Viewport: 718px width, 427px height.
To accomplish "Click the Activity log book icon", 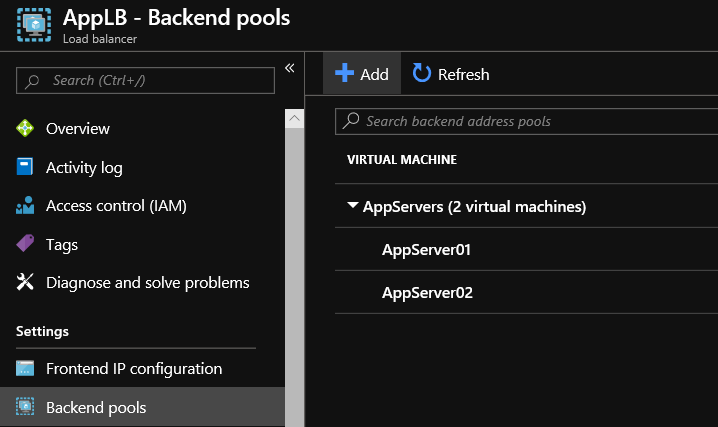I will pos(25,167).
